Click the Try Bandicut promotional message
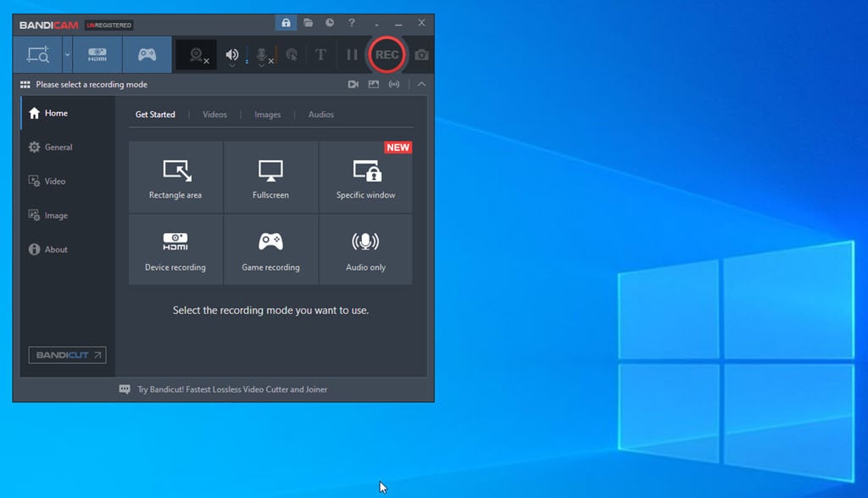Image resolution: width=868 pixels, height=498 pixels. pyautogui.click(x=232, y=389)
